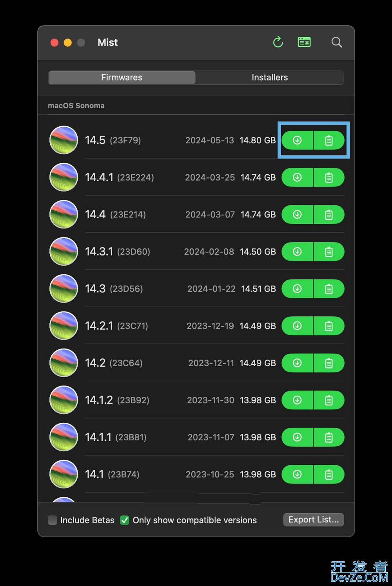Screen dimensions: 392x586
Task: Click the clipboard icon for 14.1.1 (23B81)
Action: [x=329, y=437]
